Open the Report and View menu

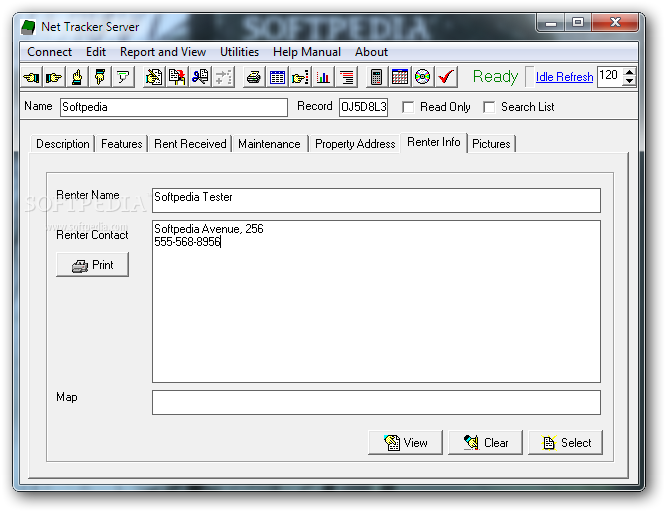coord(163,52)
